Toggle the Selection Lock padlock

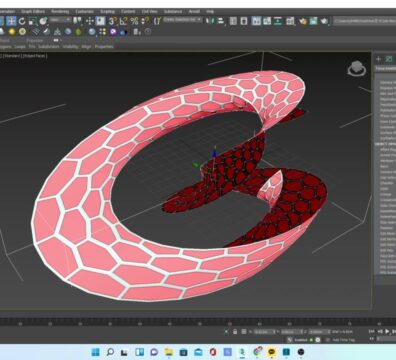click(x=235, y=332)
